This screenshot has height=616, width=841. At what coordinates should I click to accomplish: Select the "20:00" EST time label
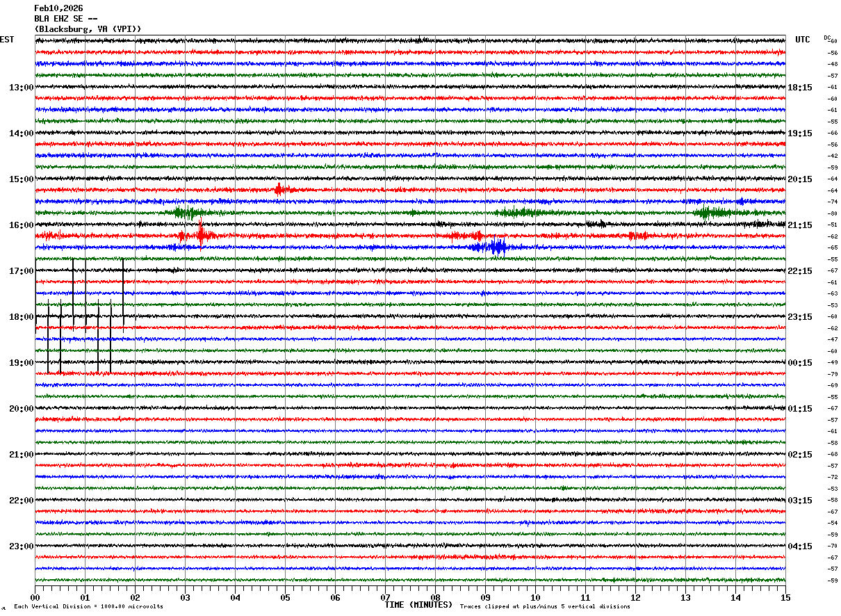[x=22, y=409]
